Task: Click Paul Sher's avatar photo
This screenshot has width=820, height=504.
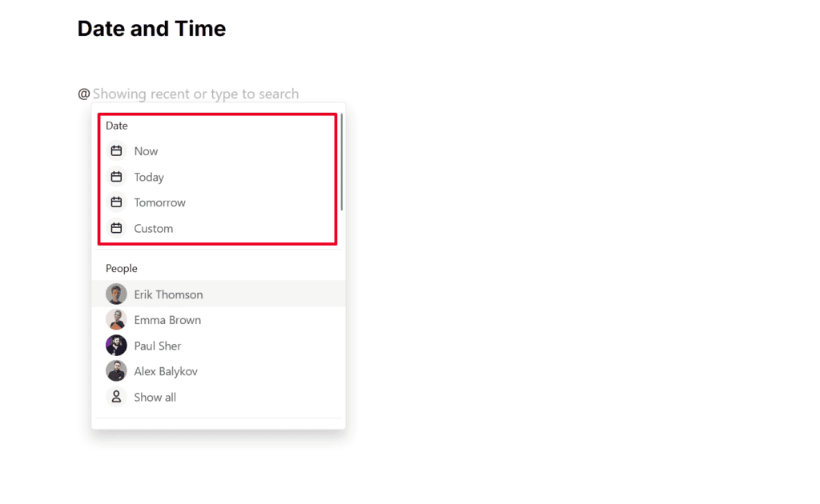Action: click(x=116, y=346)
